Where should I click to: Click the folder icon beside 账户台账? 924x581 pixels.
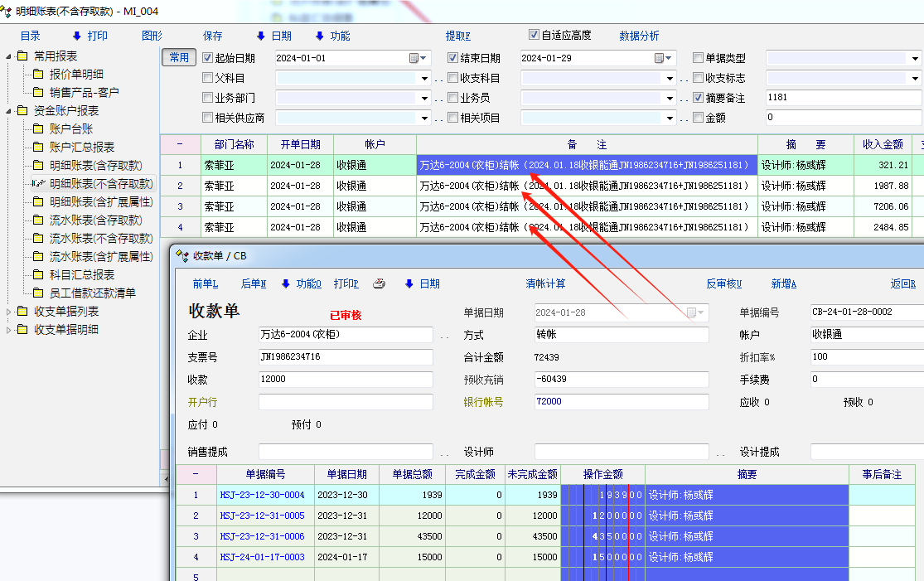[37, 129]
